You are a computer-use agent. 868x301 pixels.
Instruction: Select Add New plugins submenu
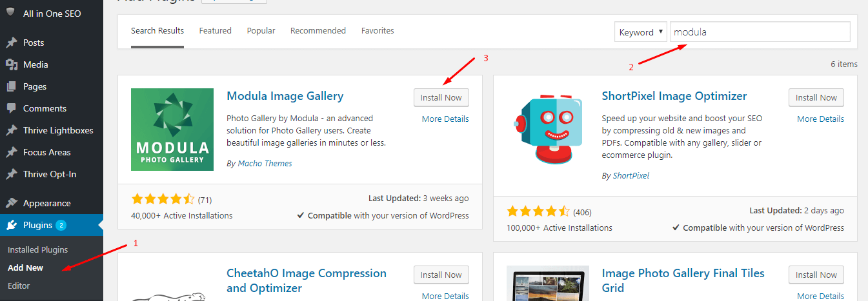[26, 267]
